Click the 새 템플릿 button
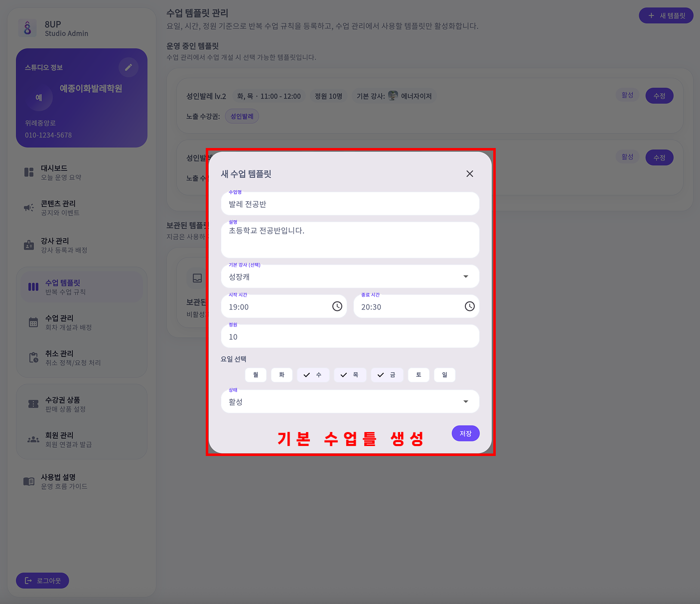700x604 pixels. [666, 15]
